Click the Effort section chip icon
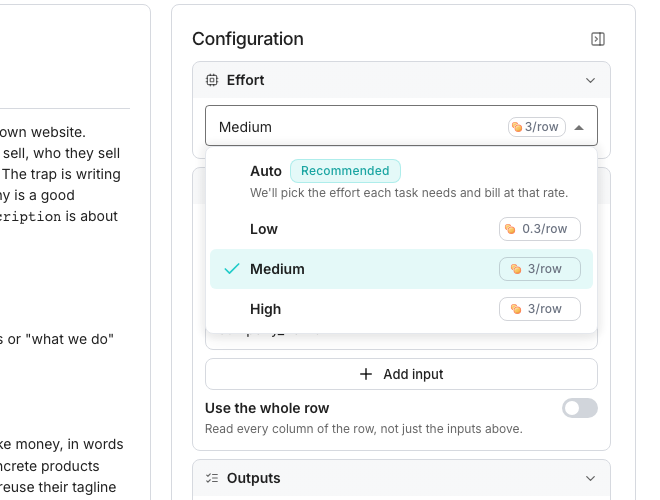This screenshot has width=660, height=500. 212,80
